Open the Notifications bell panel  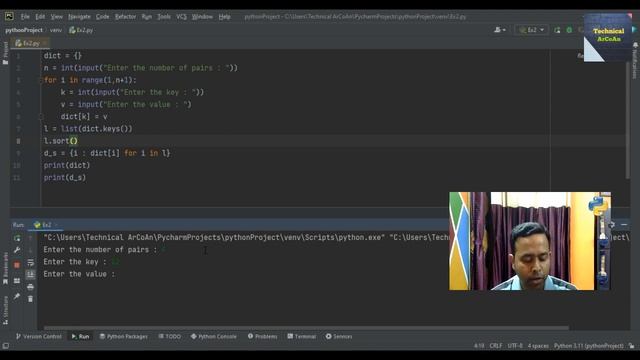click(635, 59)
